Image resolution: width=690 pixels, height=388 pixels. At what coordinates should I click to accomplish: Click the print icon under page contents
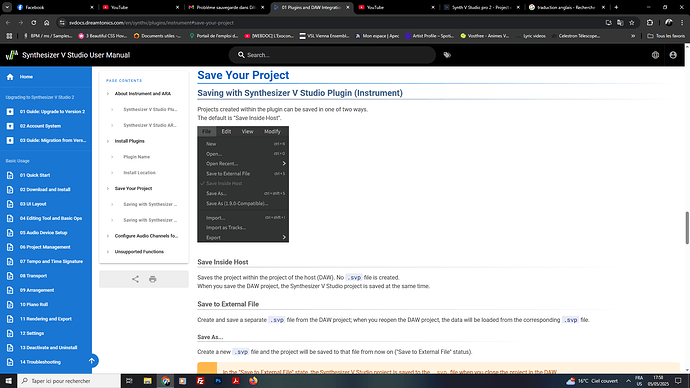tap(153, 279)
